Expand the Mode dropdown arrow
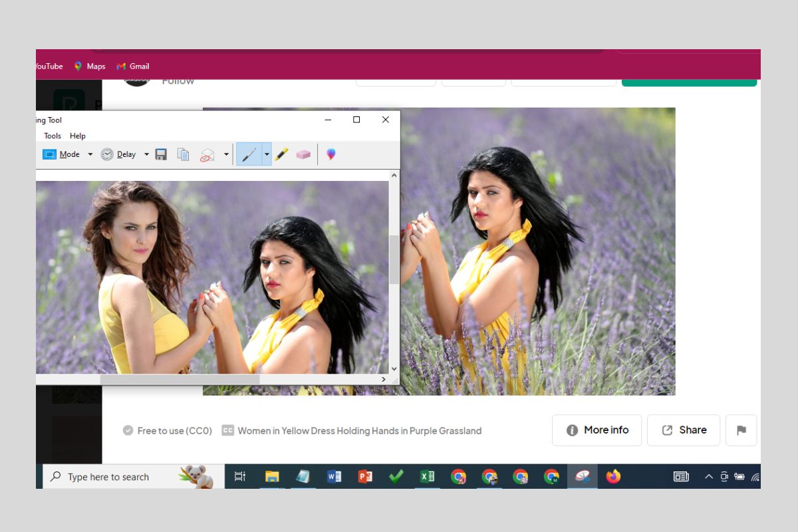This screenshot has width=798, height=532. point(90,154)
